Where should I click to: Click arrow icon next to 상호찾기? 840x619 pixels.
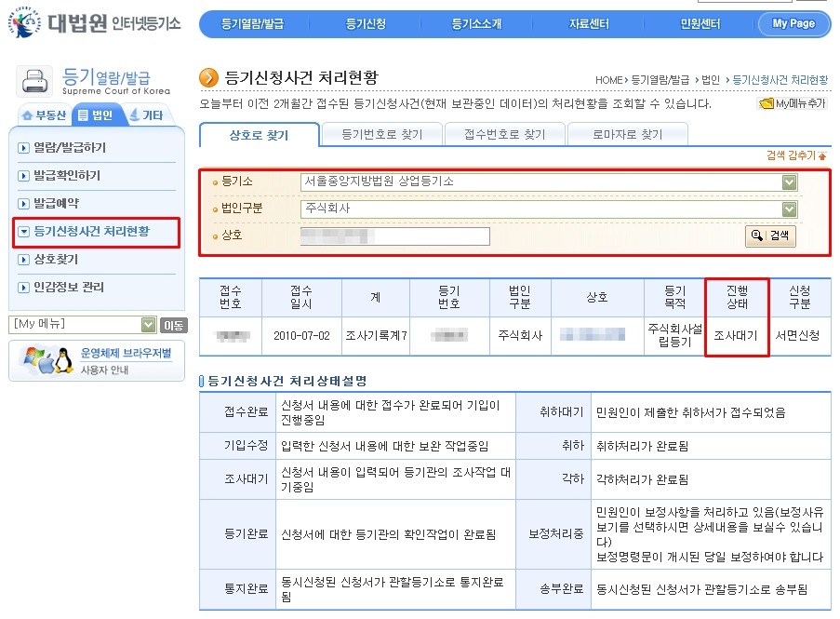pos(23,260)
